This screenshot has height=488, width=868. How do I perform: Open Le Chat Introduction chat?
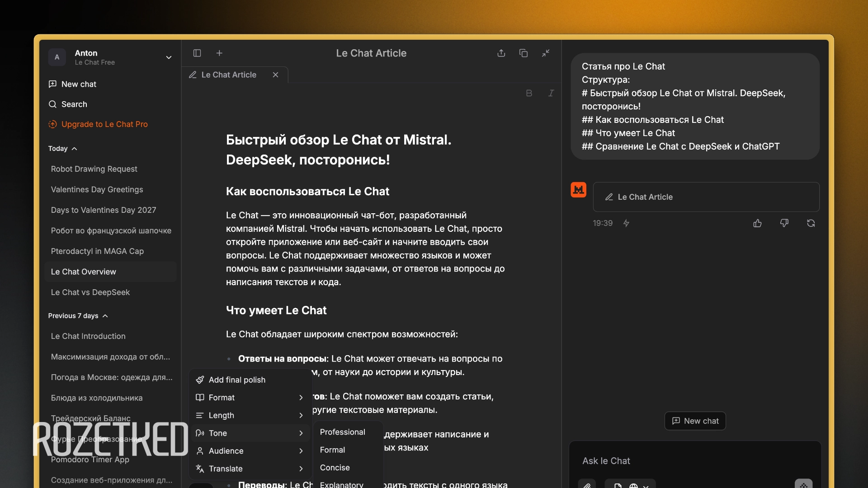point(110,336)
